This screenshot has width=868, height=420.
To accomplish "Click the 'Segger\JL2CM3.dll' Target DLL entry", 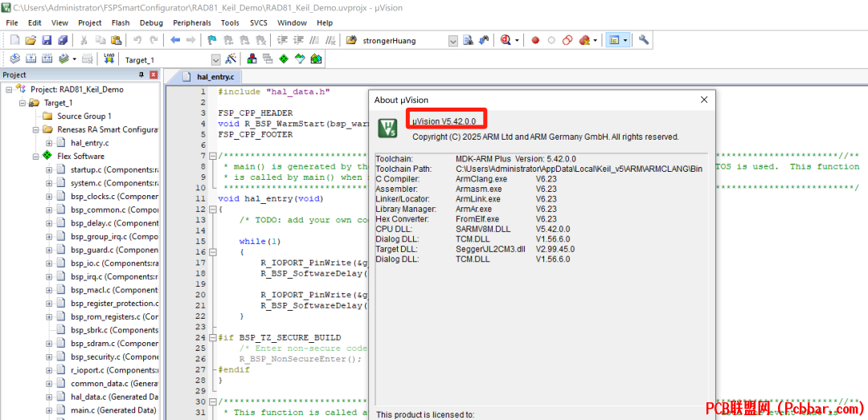I will (x=490, y=249).
